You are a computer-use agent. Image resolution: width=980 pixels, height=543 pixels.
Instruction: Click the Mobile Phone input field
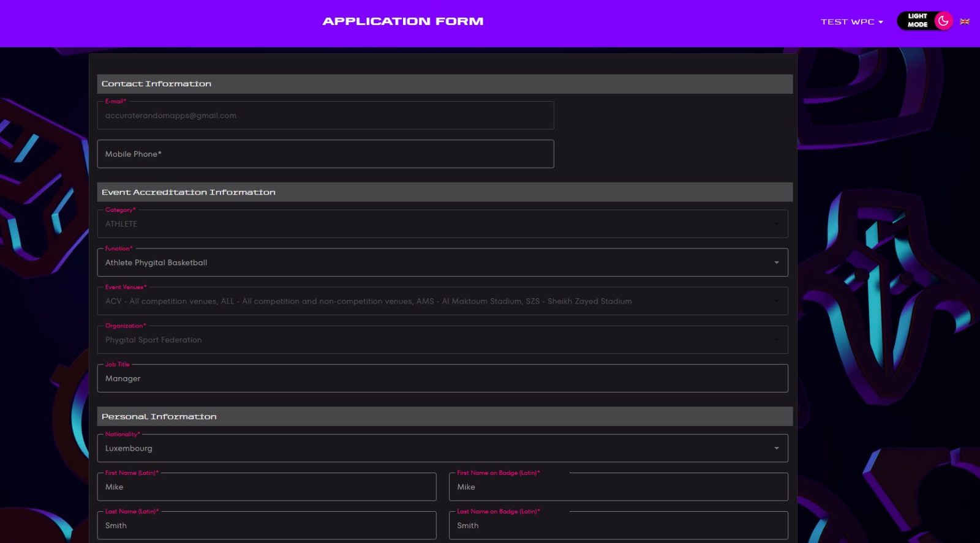point(325,154)
